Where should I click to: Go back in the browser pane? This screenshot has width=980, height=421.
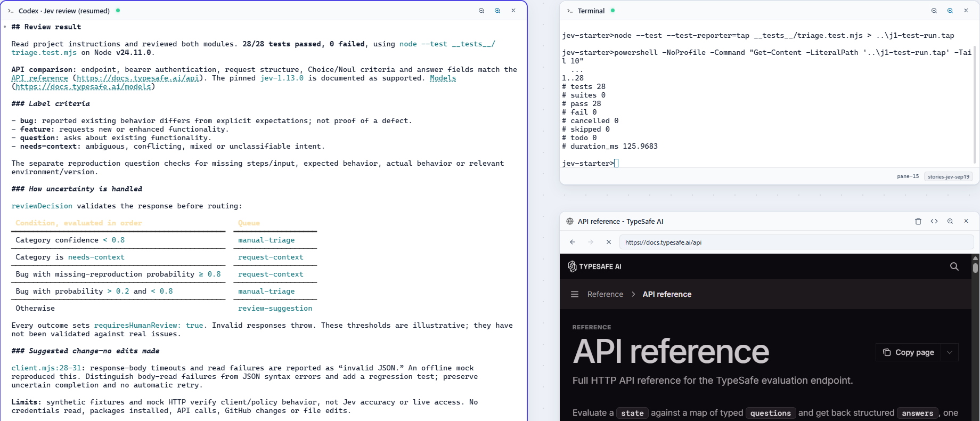[573, 242]
